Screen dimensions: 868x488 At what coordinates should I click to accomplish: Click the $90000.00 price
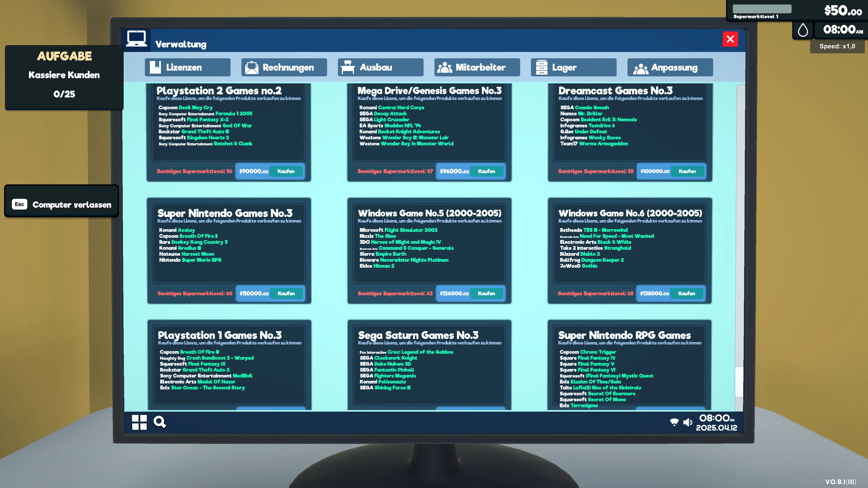(254, 171)
